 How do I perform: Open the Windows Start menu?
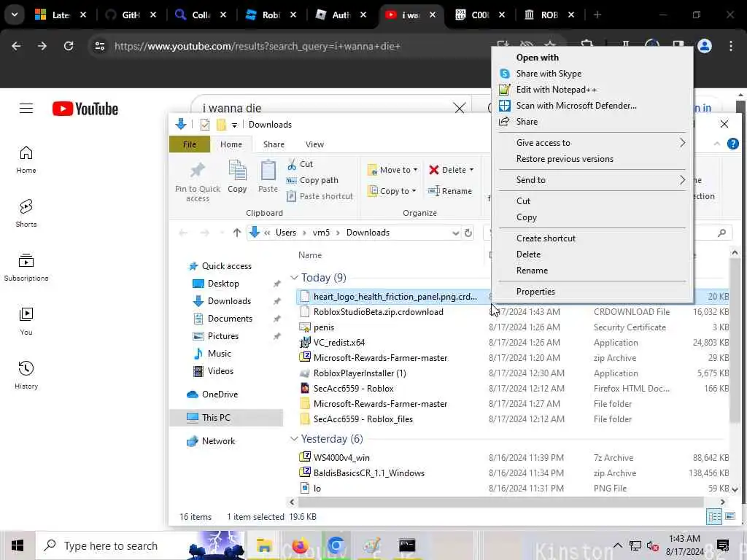[18, 545]
